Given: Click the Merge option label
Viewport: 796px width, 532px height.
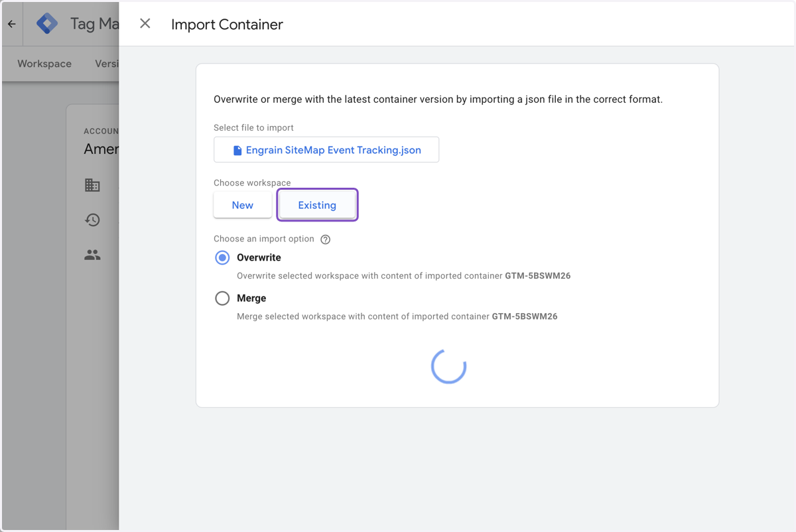Looking at the screenshot, I should point(251,299).
